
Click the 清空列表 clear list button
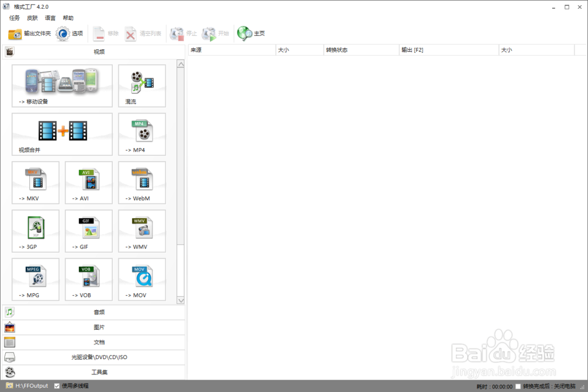[143, 33]
